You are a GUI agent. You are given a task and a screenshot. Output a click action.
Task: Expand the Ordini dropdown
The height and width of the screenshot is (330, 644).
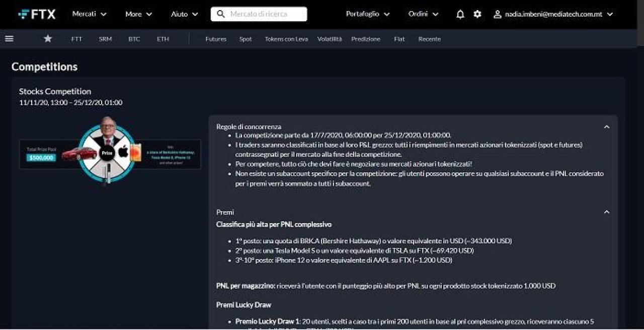[424, 14]
